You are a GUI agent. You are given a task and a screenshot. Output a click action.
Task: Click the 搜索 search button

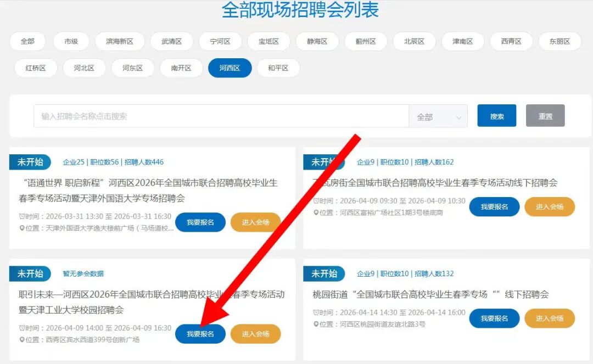pyautogui.click(x=496, y=116)
